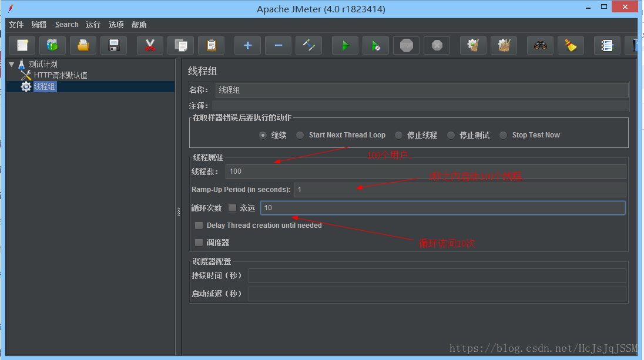This screenshot has width=644, height=360.
Task: Click the 持续时间（秒） input field
Action: (437, 276)
